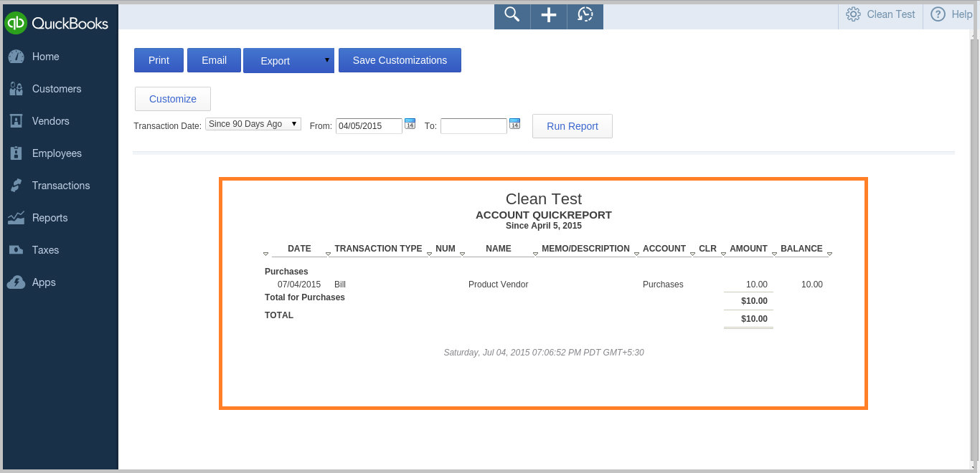Click the Customize button
This screenshot has height=473, width=980.
173,99
